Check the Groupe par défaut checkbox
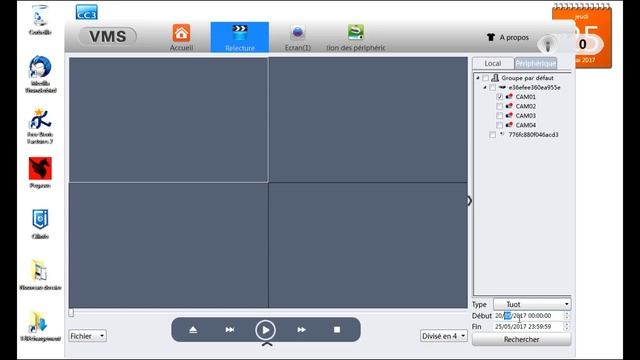Screen dimensions: 640x360 point(485,78)
